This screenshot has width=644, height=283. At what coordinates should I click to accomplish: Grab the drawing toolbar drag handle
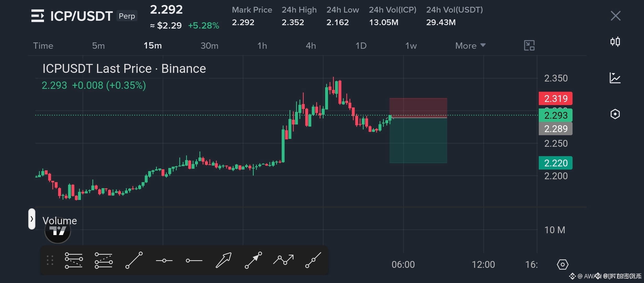pos(50,260)
